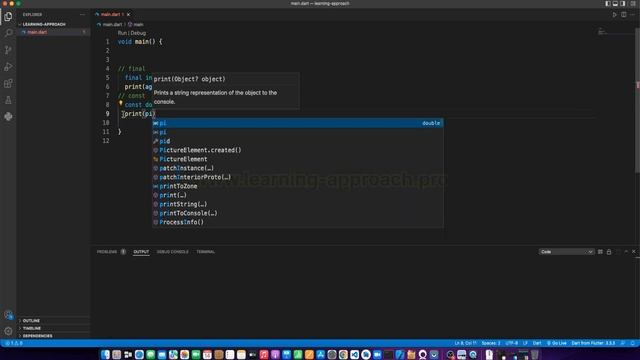Switch to the DEBUG CONSOLE panel tab

pos(173,252)
